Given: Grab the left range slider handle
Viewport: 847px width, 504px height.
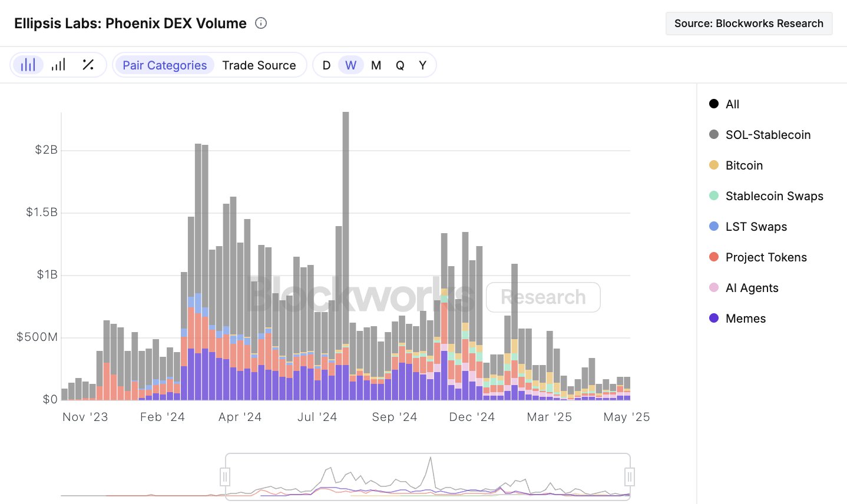Looking at the screenshot, I should tap(225, 476).
